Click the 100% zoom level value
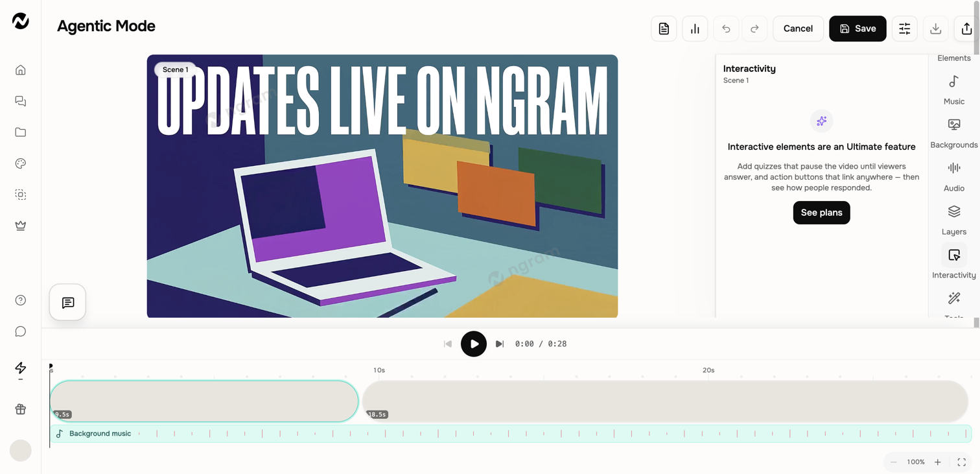Viewport: 980px width, 474px height. (x=916, y=462)
